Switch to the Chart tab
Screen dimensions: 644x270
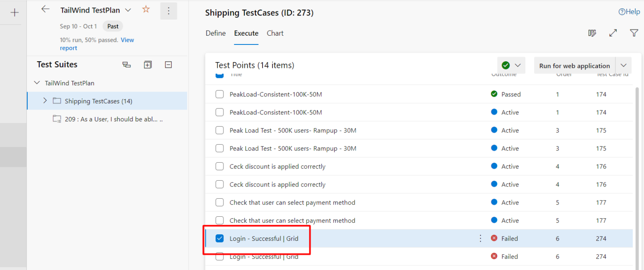pyautogui.click(x=275, y=33)
